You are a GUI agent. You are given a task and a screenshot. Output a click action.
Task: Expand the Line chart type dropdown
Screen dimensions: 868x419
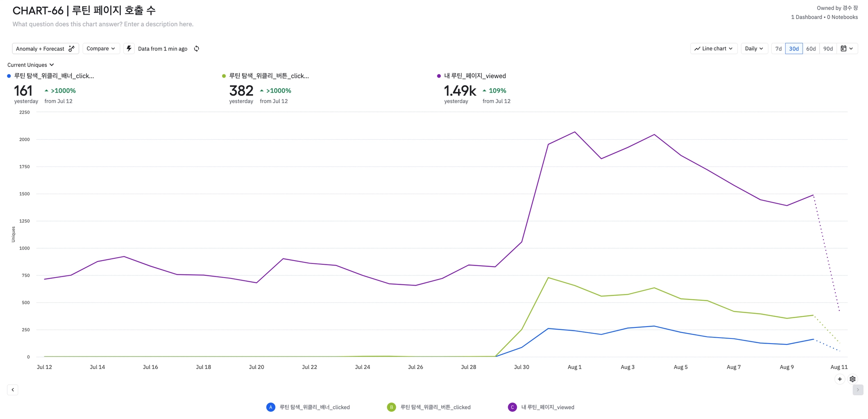(714, 49)
